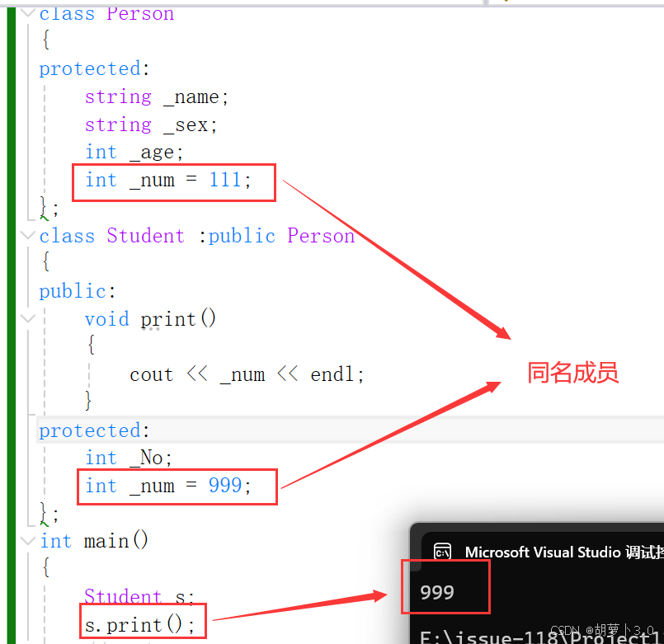Collapse the void print() function block
The height and width of the screenshot is (644, 664).
pos(28,318)
